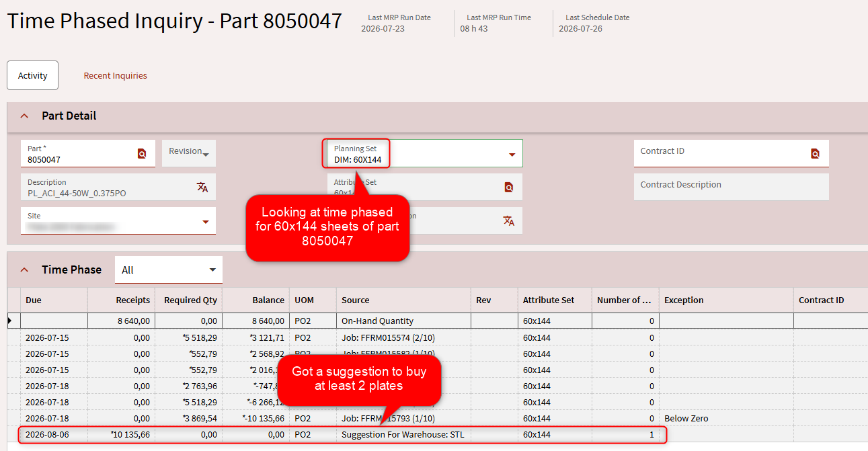The height and width of the screenshot is (451, 868).
Task: Select the row indicator arrow of On-Hand row
Action: click(10, 321)
